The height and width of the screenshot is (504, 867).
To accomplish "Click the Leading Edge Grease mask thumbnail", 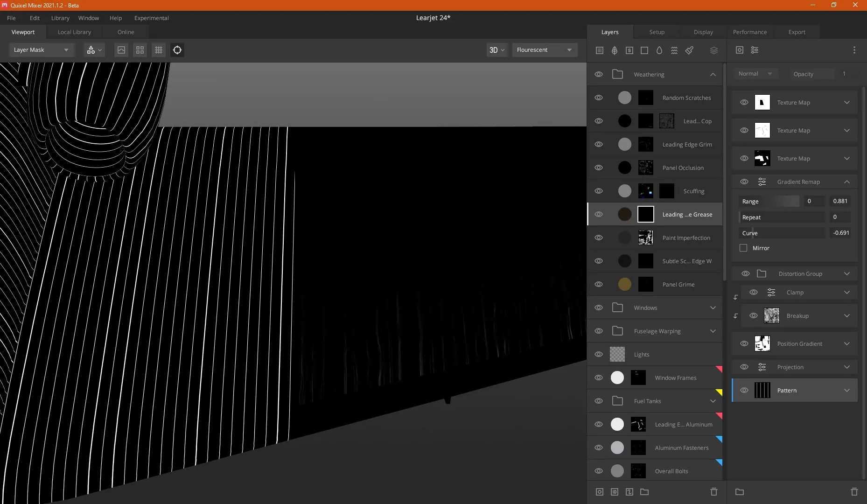I will [646, 214].
